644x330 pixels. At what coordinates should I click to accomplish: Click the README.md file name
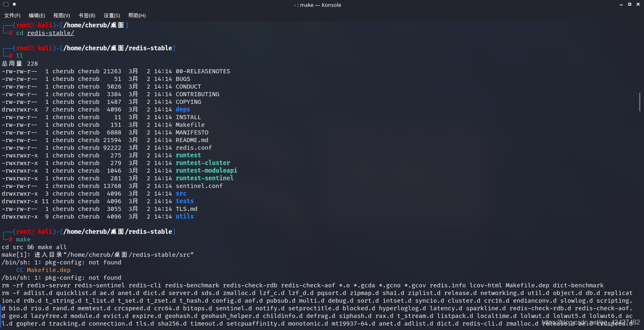pyautogui.click(x=192, y=140)
